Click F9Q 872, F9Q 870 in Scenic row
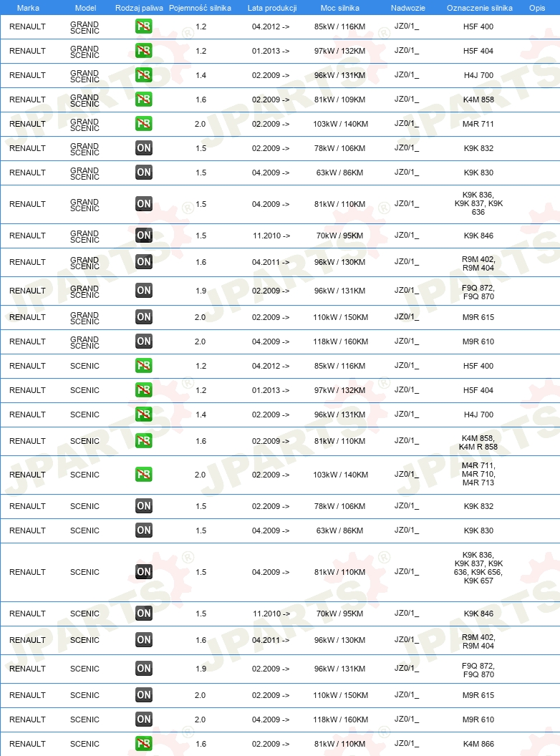The image size is (560, 756). click(478, 670)
